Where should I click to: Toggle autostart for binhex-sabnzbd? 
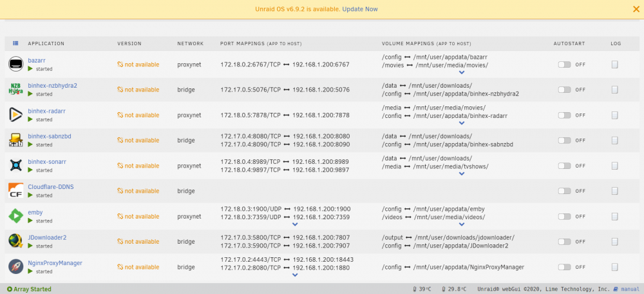tap(564, 140)
